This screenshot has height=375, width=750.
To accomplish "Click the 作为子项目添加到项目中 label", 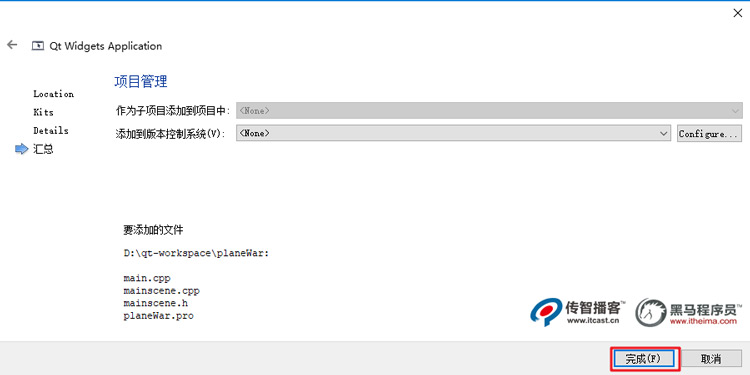I will (x=173, y=111).
